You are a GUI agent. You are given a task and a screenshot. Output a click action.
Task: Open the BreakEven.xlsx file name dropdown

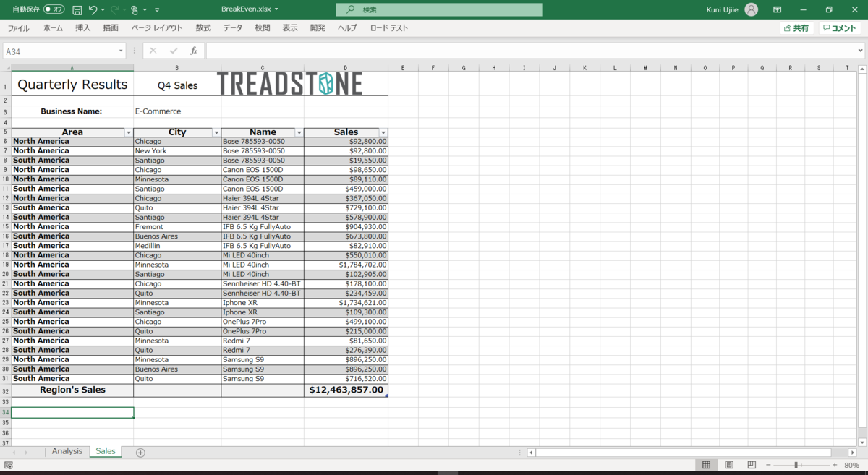276,9
